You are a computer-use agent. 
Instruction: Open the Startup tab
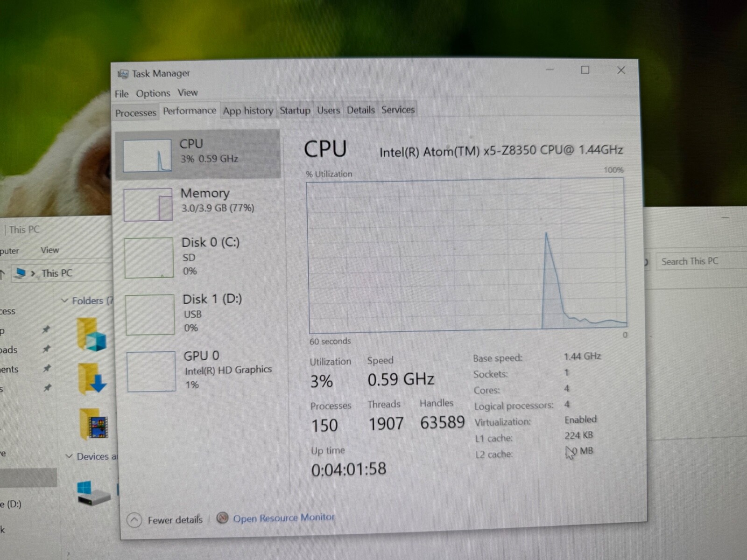pyautogui.click(x=295, y=110)
